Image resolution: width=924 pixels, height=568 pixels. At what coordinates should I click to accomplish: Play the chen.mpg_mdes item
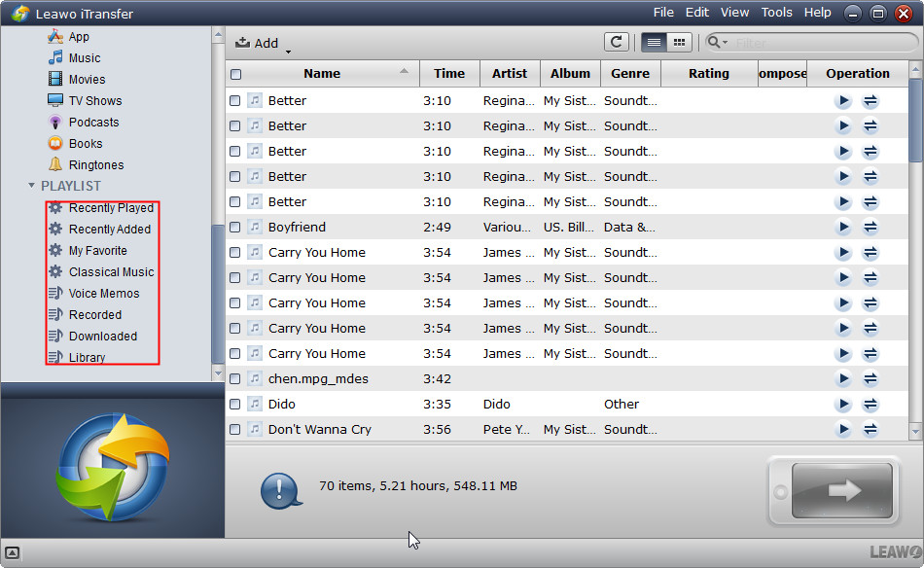843,378
